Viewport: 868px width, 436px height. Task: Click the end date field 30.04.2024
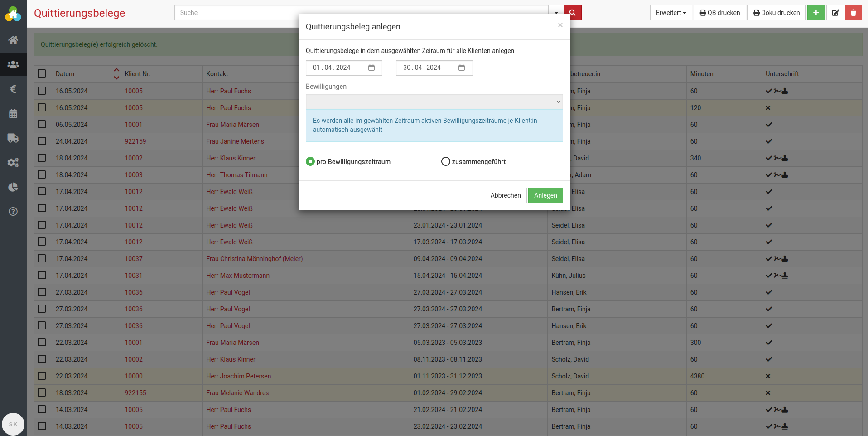(x=422, y=68)
